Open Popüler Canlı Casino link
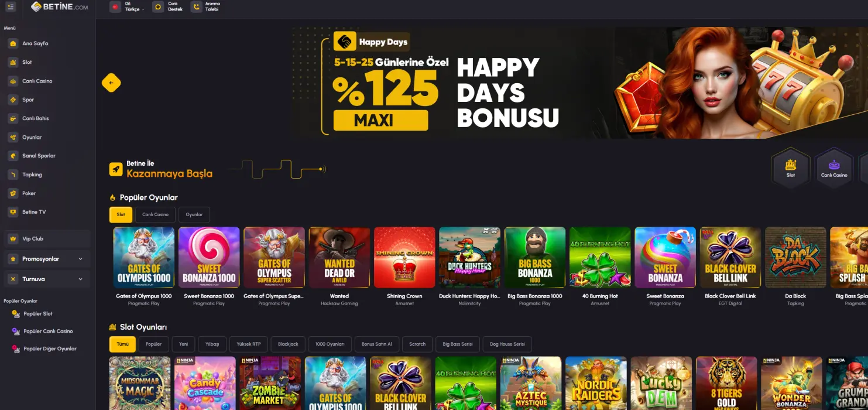This screenshot has width=868, height=410. [48, 332]
